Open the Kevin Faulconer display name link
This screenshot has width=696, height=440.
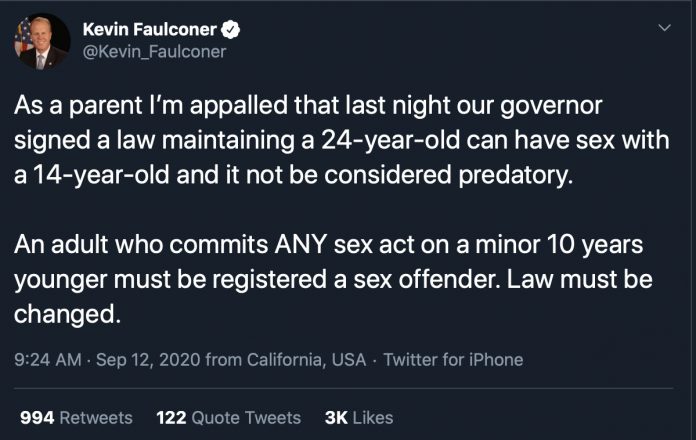click(150, 30)
